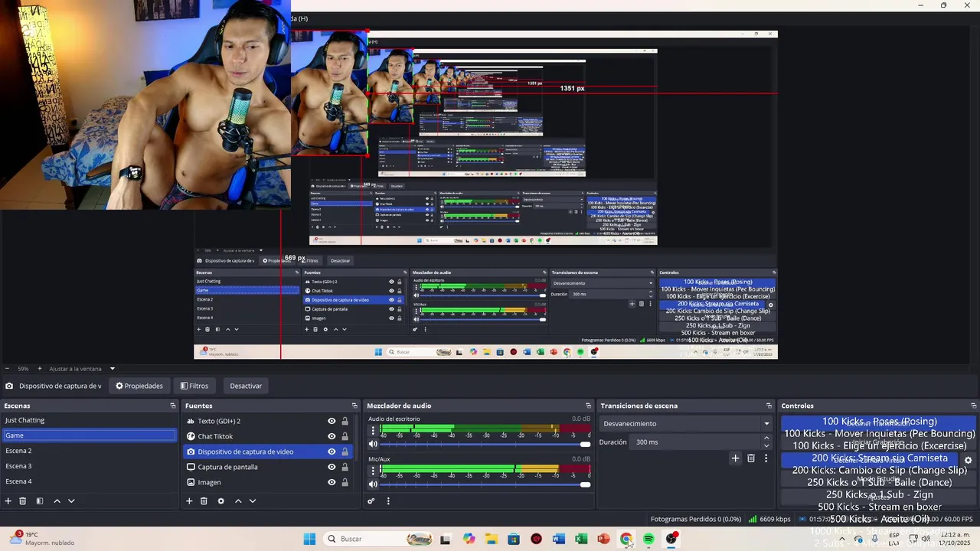Screen dimensions: 980x551
Task: Hide the Chat Tiktok source
Action: point(332,436)
